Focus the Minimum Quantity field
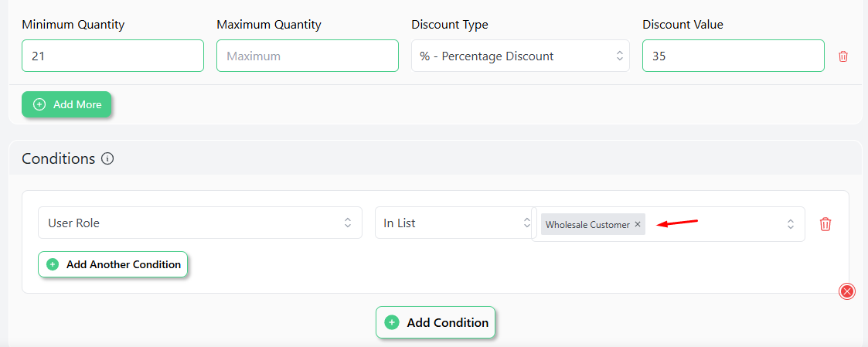The width and height of the screenshot is (868, 347). (113, 56)
